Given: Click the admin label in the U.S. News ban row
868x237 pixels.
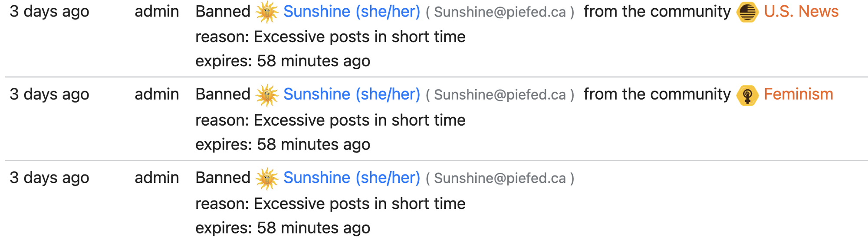Looking at the screenshot, I should (x=157, y=12).
